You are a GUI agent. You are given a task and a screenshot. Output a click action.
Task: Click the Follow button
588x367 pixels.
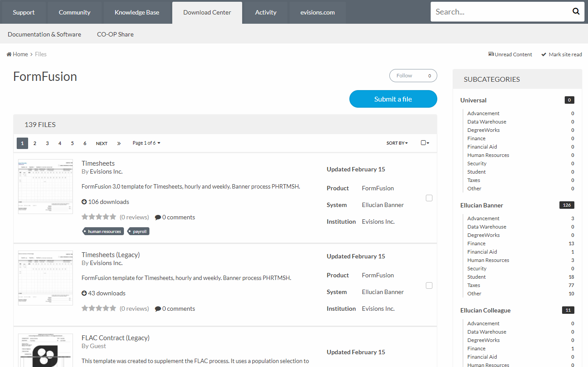click(x=413, y=76)
